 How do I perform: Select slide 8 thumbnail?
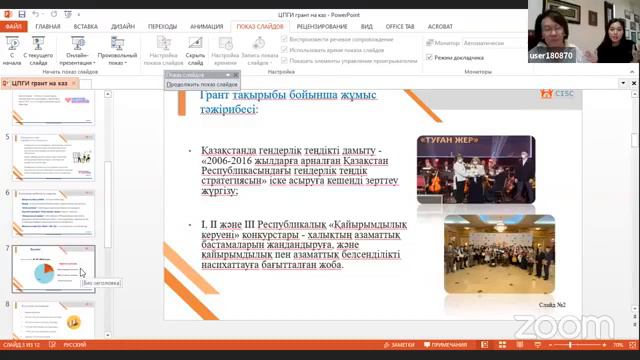point(53,320)
